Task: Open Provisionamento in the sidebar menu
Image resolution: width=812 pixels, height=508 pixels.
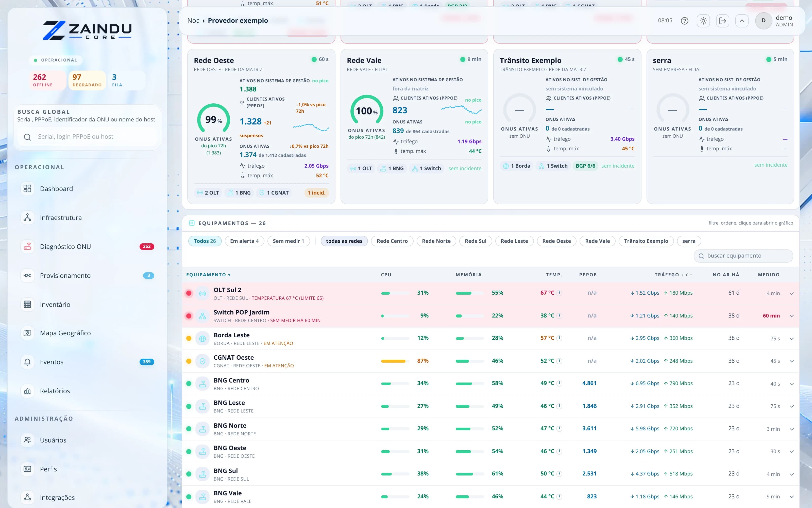Action: tap(87, 275)
